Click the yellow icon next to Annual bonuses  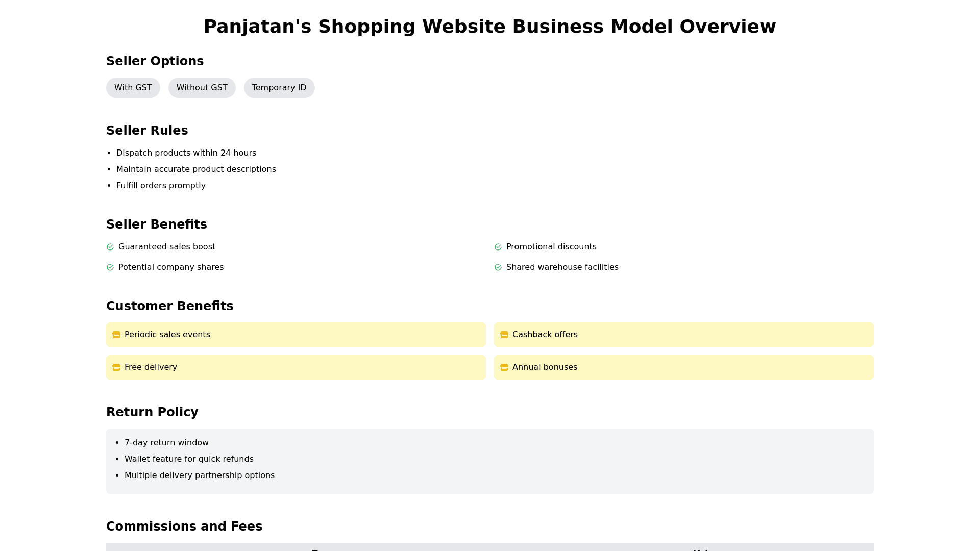click(504, 367)
